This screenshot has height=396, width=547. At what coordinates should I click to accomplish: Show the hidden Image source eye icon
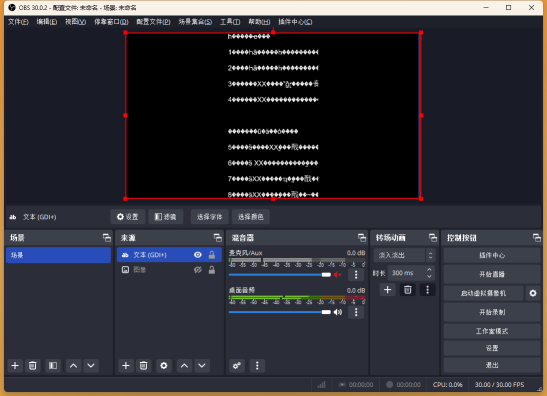(198, 270)
